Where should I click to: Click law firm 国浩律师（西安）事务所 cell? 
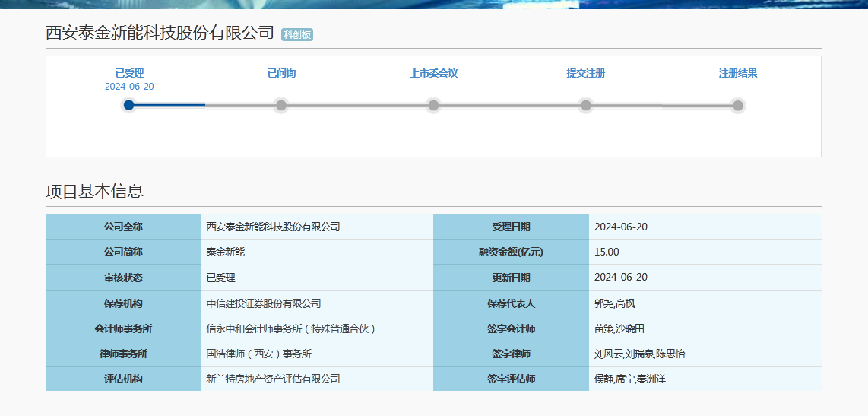[259, 354]
